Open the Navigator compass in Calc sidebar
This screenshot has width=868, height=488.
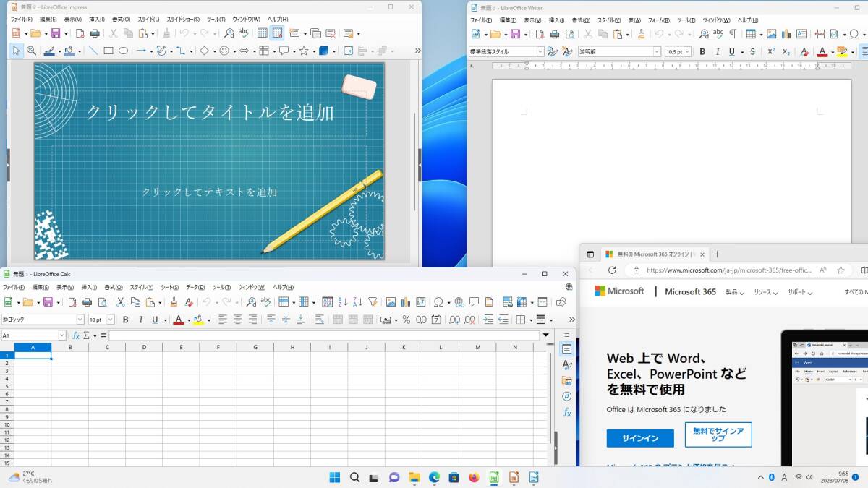click(x=567, y=396)
